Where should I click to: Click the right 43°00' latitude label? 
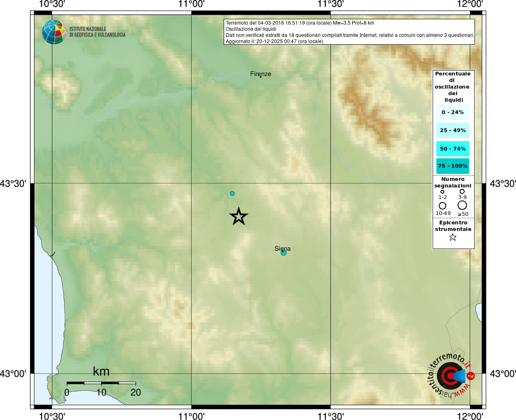[503, 374]
